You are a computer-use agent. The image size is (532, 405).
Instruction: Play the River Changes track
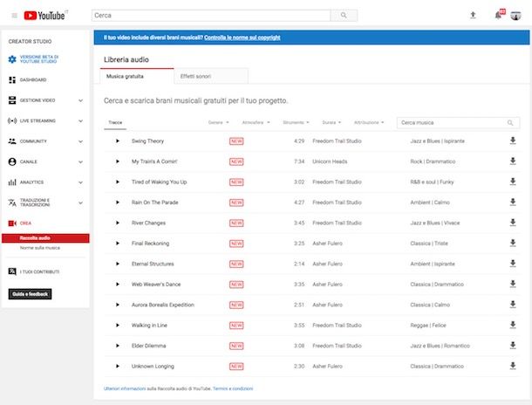118,223
